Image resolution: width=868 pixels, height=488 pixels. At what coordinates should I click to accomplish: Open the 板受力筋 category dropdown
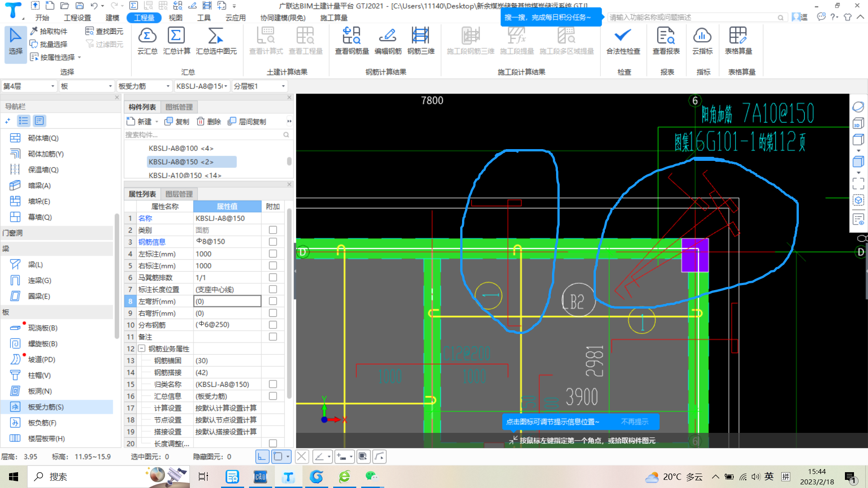[x=144, y=86]
